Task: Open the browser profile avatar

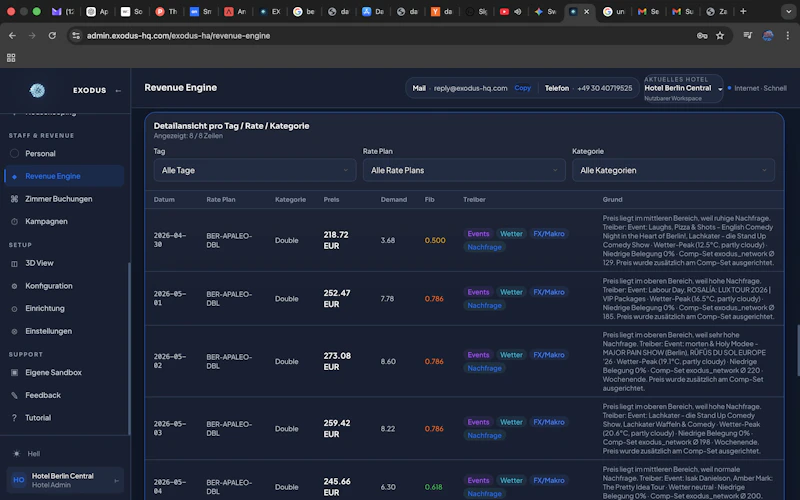Action: [x=767, y=36]
